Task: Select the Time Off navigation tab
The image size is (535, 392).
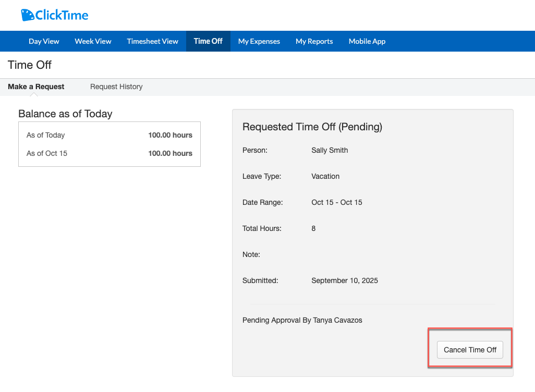Action: [x=208, y=41]
